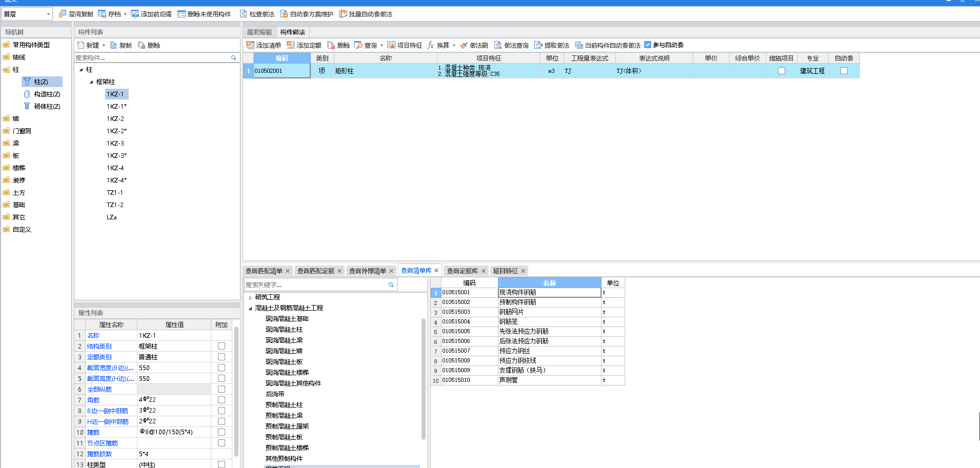Click the 提取做法 icon
The width and height of the screenshot is (980, 468).
pyautogui.click(x=538, y=45)
